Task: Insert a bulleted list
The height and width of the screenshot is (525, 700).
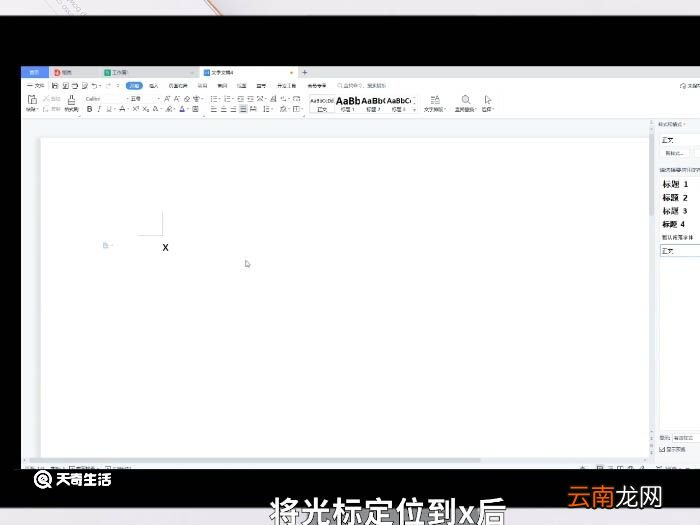Action: click(x=214, y=99)
